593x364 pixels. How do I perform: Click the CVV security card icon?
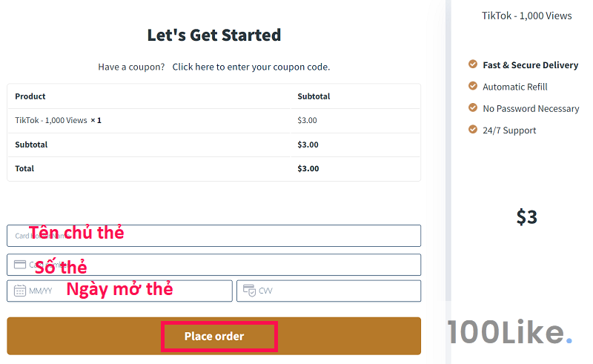249,291
